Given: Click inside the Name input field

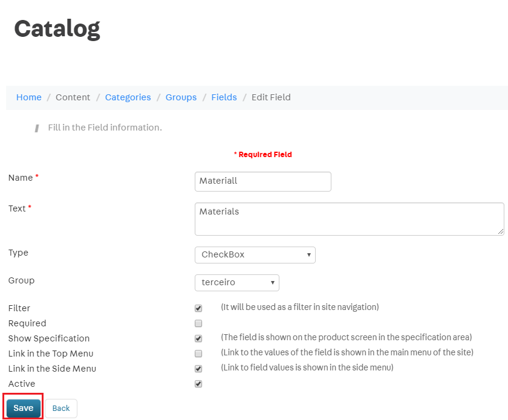Looking at the screenshot, I should pyautogui.click(x=262, y=181).
